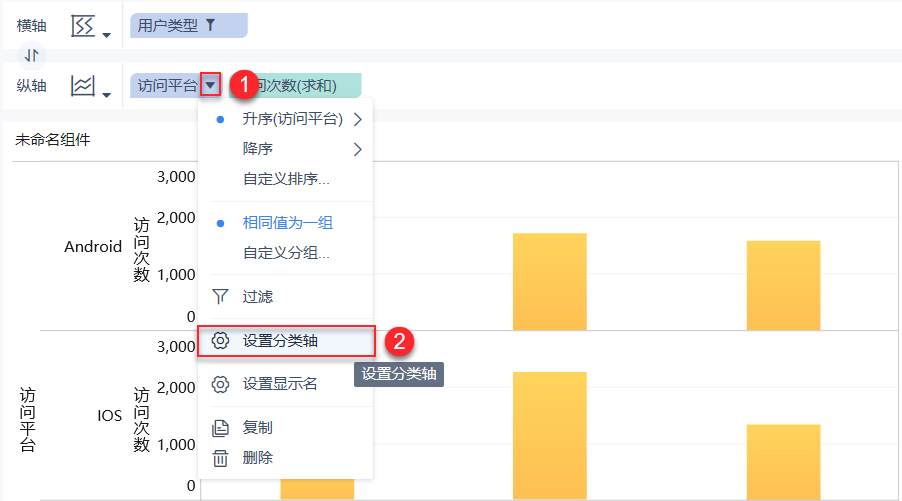Click the gear icon for 设置显示名

tap(221, 383)
